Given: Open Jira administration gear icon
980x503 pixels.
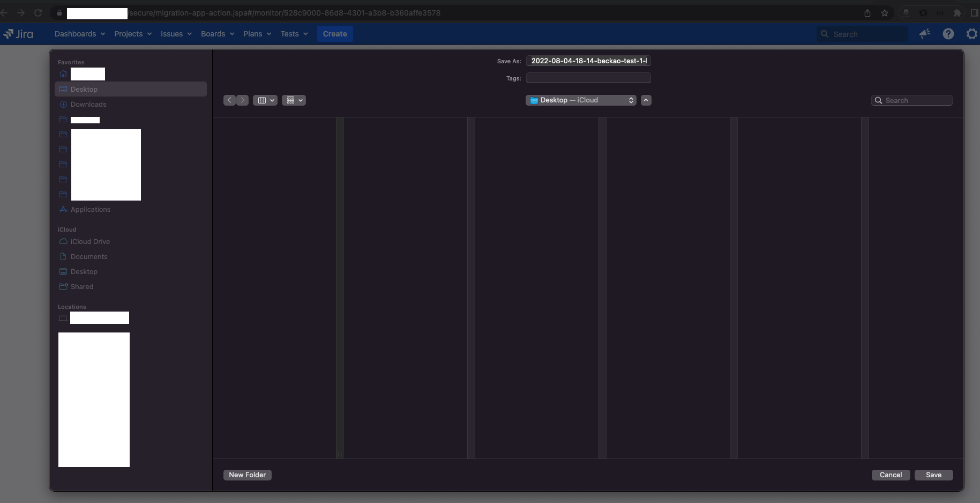Looking at the screenshot, I should tap(971, 34).
